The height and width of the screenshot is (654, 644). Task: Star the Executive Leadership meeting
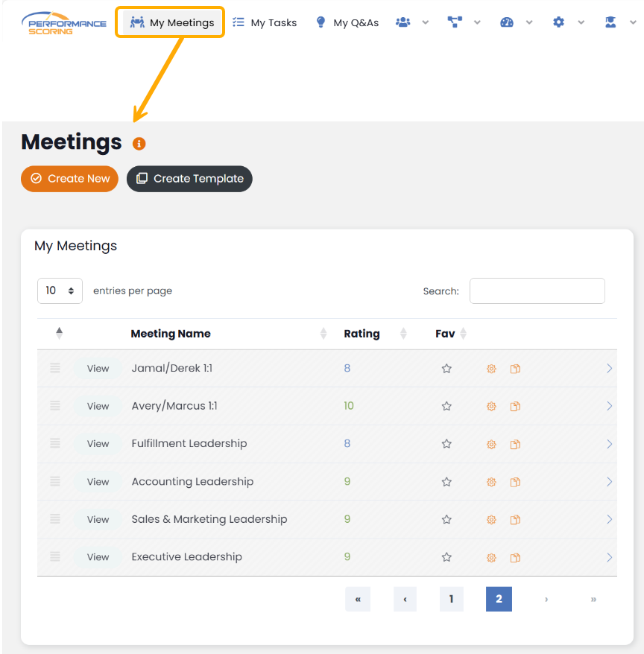click(x=446, y=557)
